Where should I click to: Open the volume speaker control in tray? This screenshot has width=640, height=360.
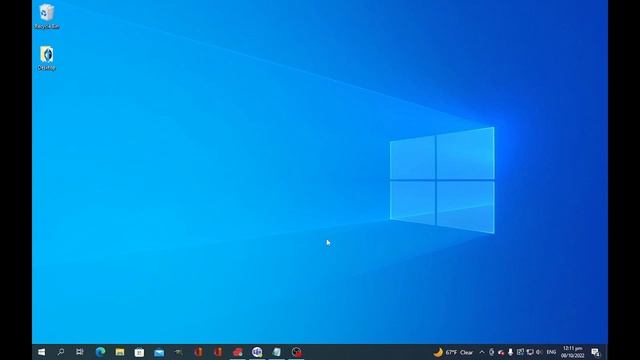point(539,352)
